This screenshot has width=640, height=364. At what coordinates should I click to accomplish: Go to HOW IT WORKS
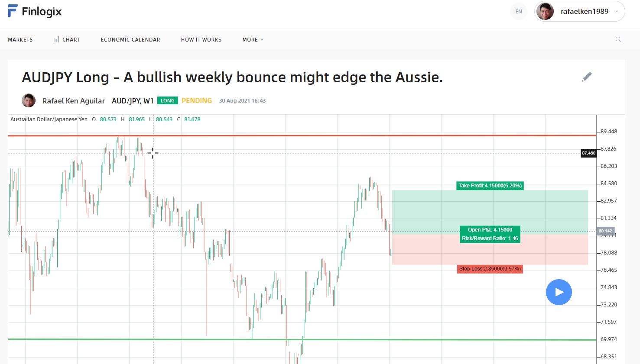point(201,39)
